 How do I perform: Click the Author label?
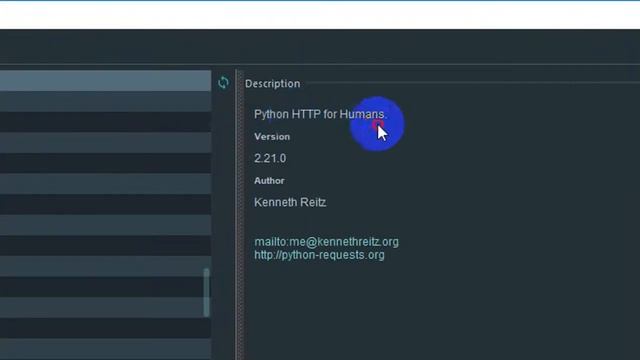[x=269, y=181]
